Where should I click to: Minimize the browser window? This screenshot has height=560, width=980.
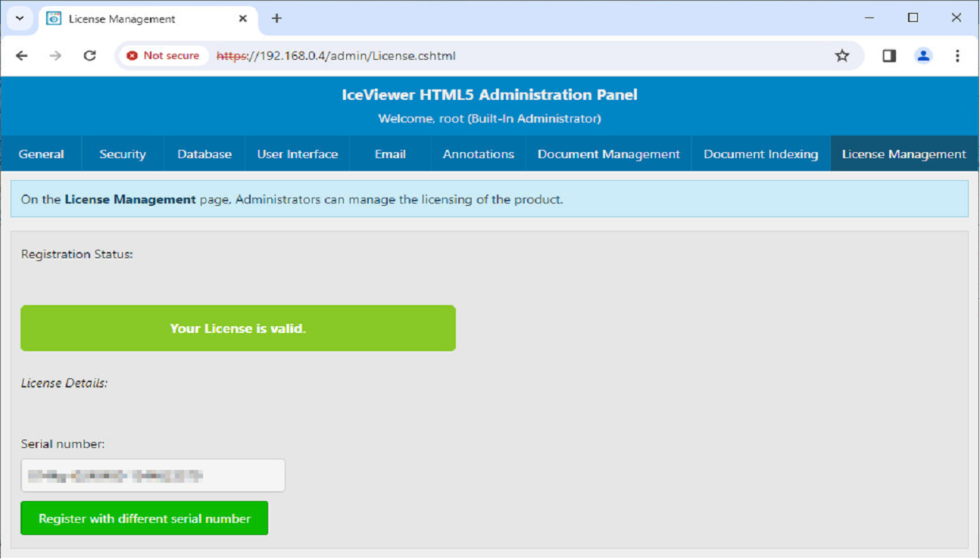coord(869,18)
